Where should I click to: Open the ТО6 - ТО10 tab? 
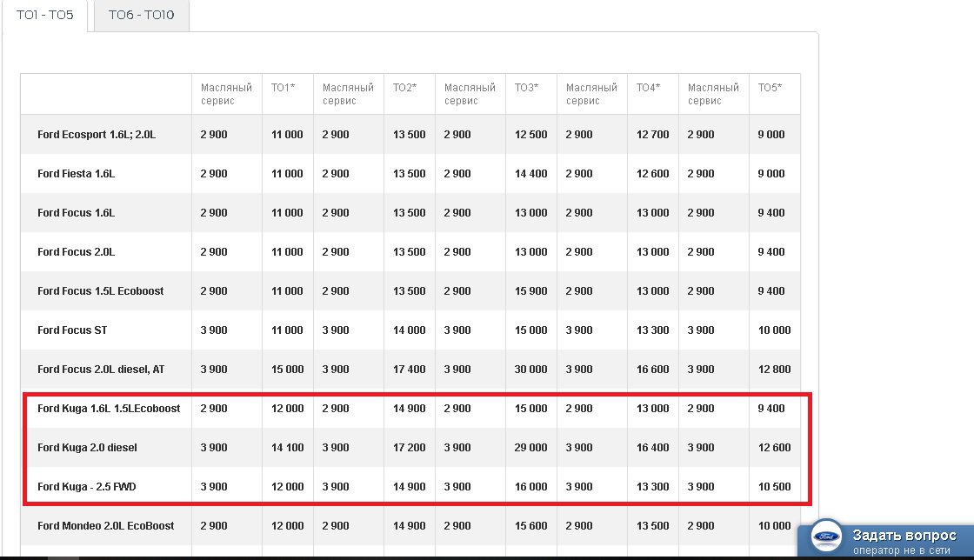tap(141, 15)
